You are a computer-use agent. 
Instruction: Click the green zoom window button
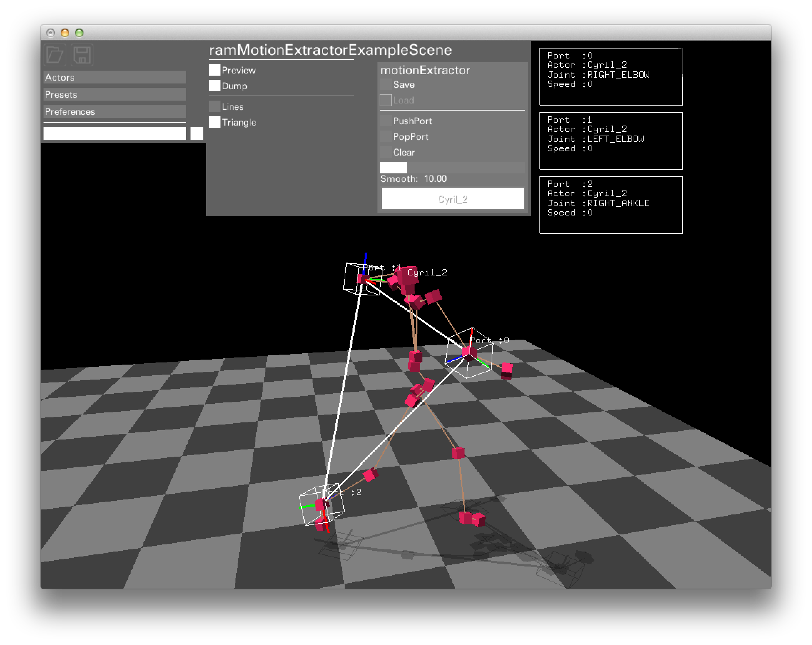[79, 33]
